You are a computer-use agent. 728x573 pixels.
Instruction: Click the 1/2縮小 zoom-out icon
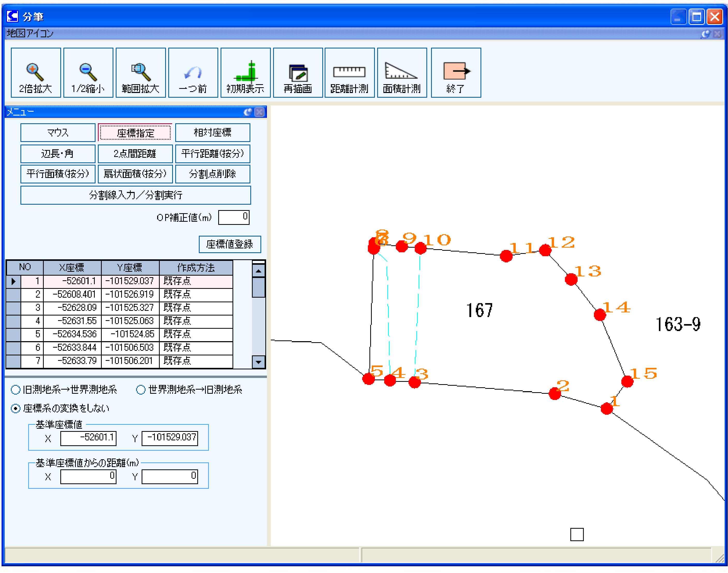[x=88, y=73]
